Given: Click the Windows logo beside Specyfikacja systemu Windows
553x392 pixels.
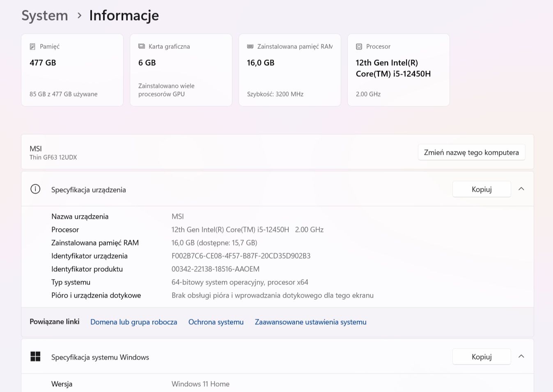Looking at the screenshot, I should click(x=35, y=357).
